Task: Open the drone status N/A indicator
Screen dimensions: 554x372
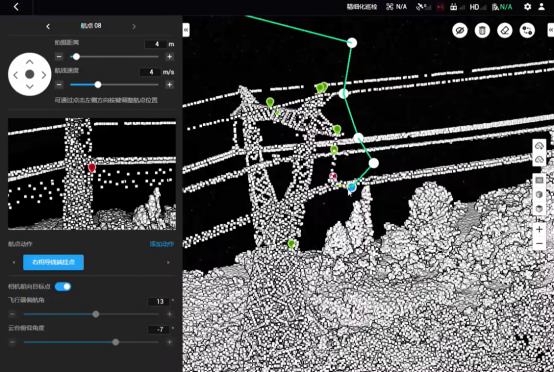Action: pyautogui.click(x=396, y=7)
